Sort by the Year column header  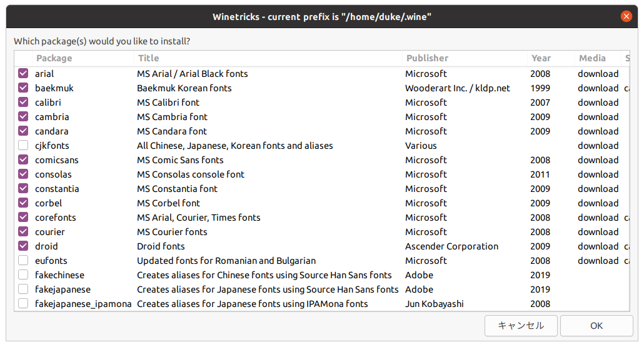point(551,58)
